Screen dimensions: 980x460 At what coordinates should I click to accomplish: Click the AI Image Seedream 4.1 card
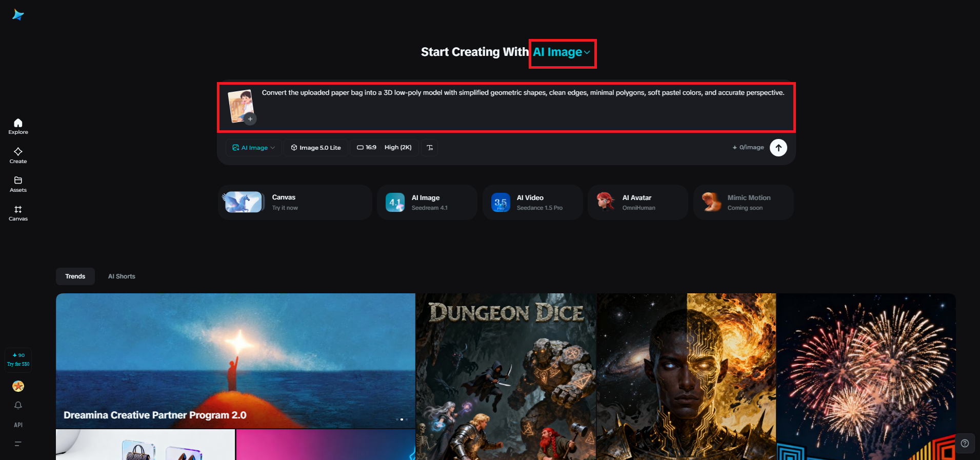point(427,203)
